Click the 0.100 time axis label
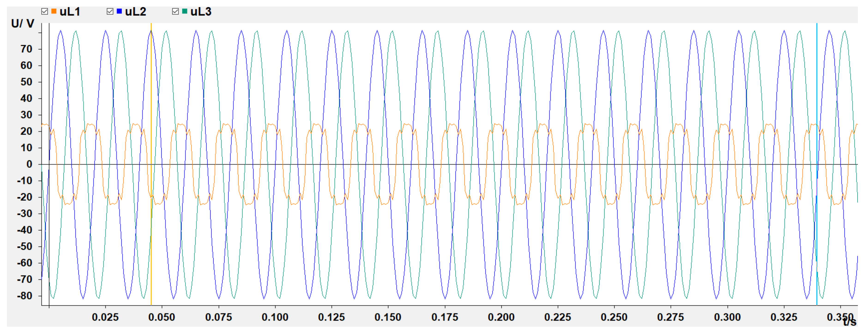868x333 pixels. [x=275, y=317]
